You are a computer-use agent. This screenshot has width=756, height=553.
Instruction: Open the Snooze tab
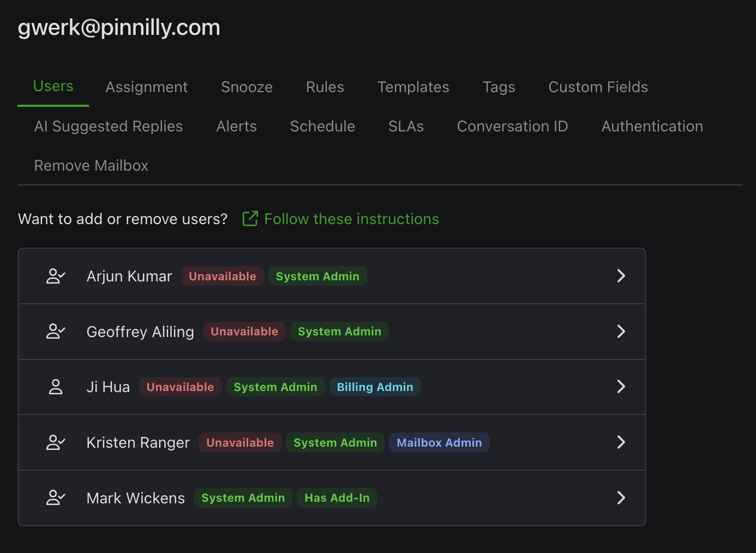(x=247, y=87)
